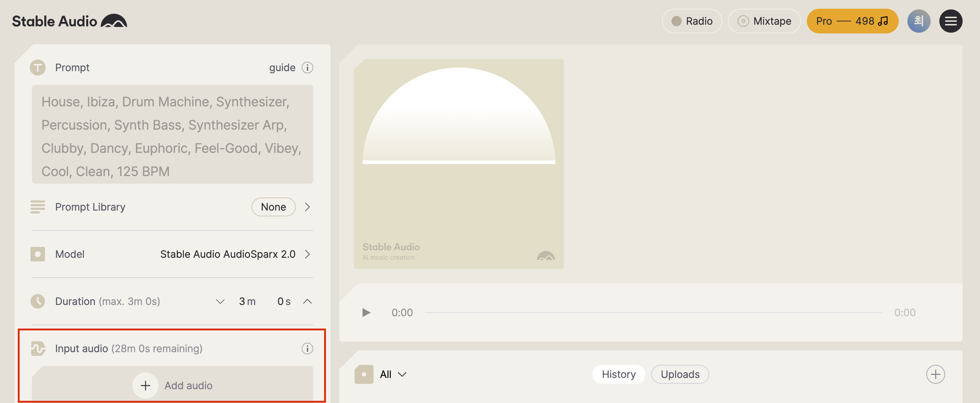980x403 pixels.
Task: Click the user profile avatar icon
Action: (919, 20)
